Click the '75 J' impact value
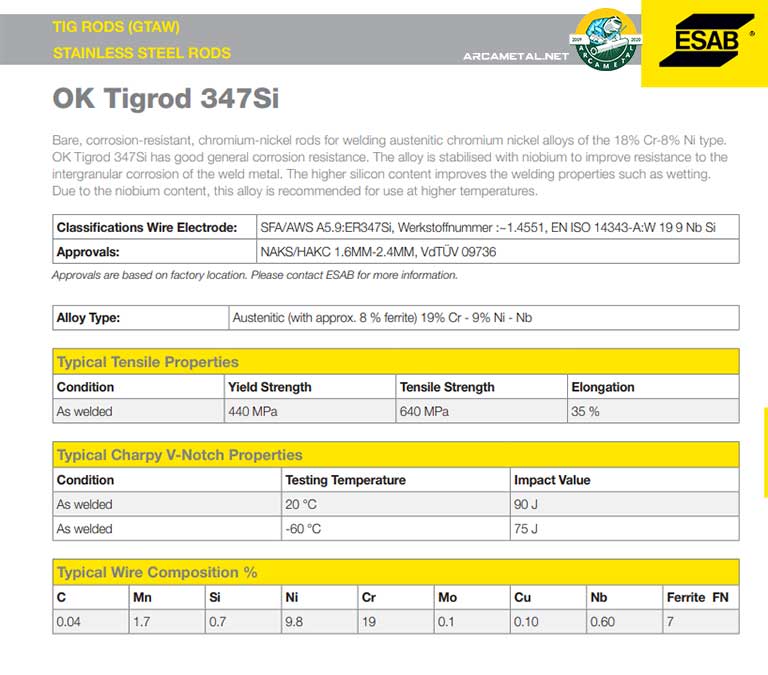Viewport: 768px width, 675px height. click(x=526, y=529)
